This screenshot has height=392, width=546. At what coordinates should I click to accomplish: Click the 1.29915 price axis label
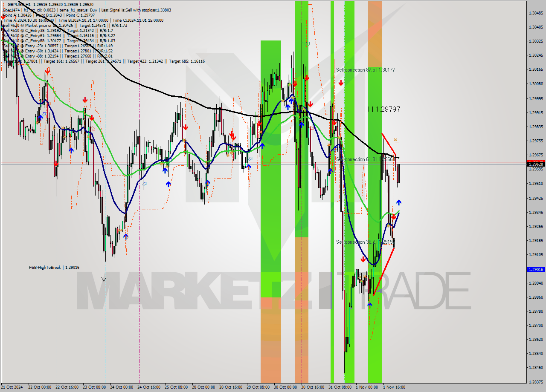(536, 112)
